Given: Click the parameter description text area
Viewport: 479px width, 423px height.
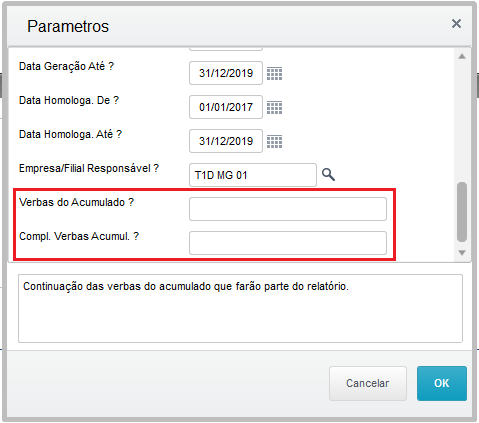Looking at the screenshot, I should click(240, 308).
